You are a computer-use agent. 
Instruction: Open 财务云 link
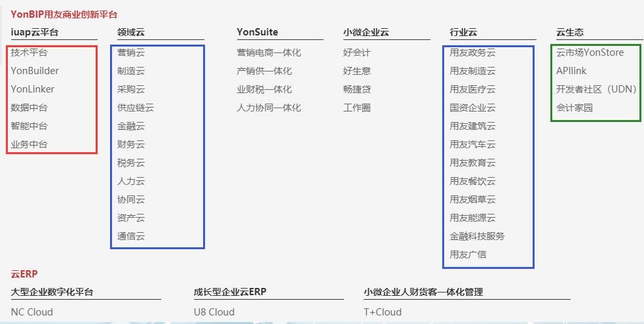[x=131, y=144]
